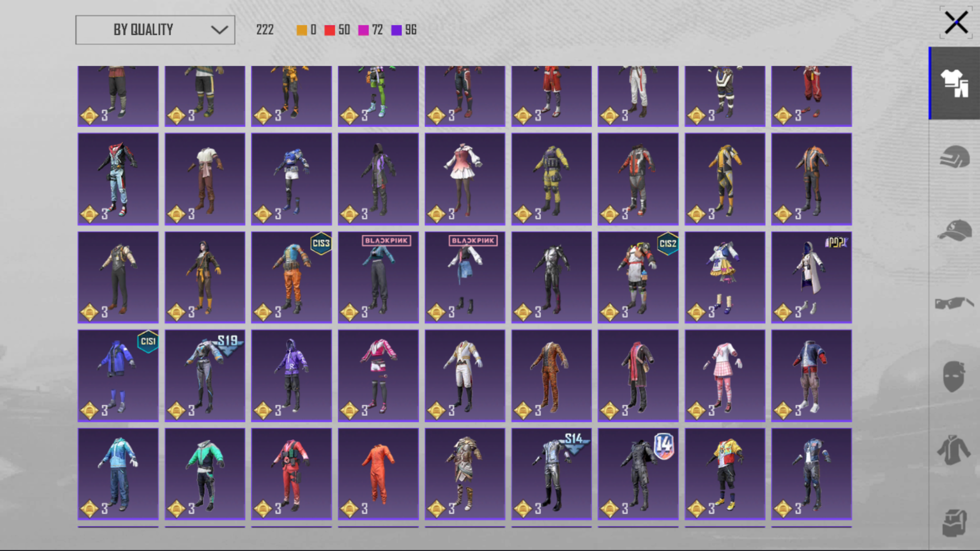
Task: Open the BY QUALITY sort dropdown
Action: [155, 30]
